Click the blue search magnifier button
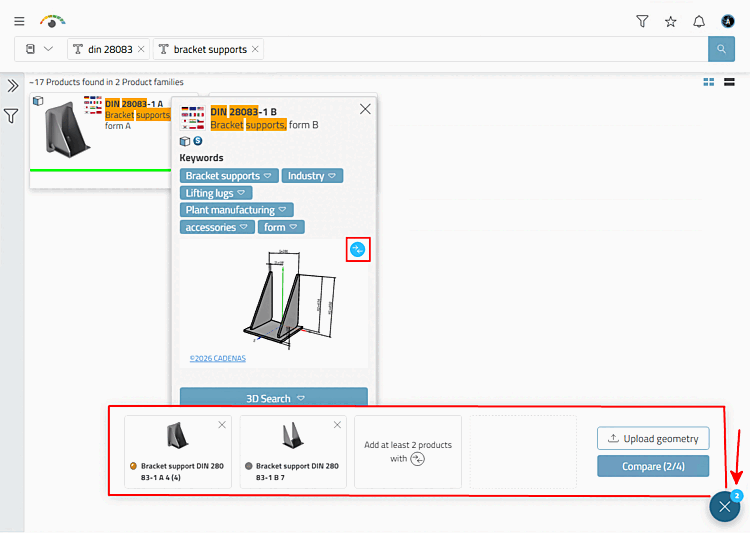Screen dimensions: 750x533 [721, 49]
